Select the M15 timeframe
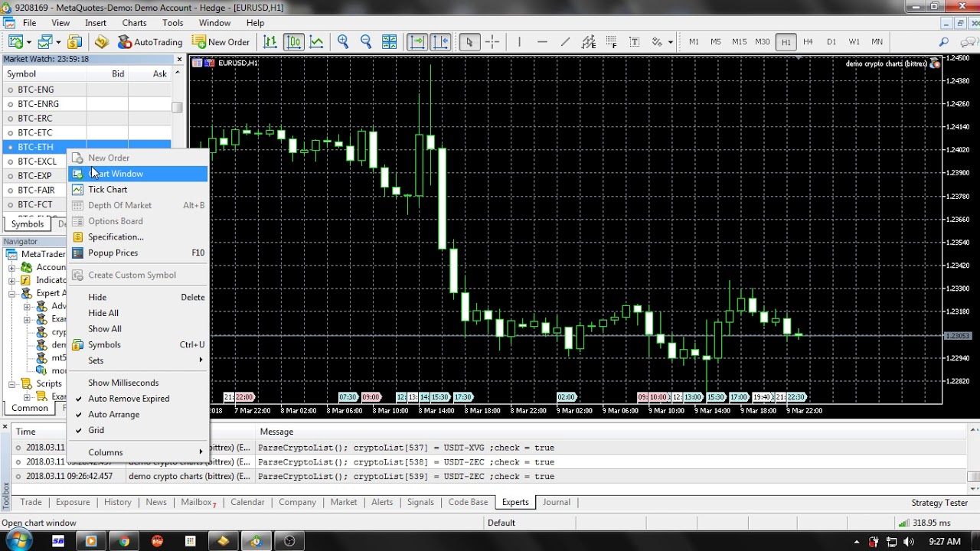The height and width of the screenshot is (551, 980). [x=739, y=42]
